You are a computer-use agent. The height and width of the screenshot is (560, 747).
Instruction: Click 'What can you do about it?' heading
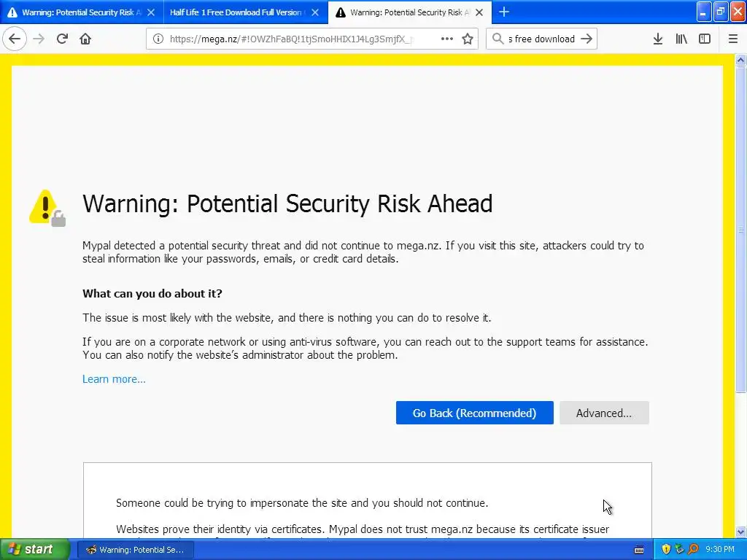(152, 293)
